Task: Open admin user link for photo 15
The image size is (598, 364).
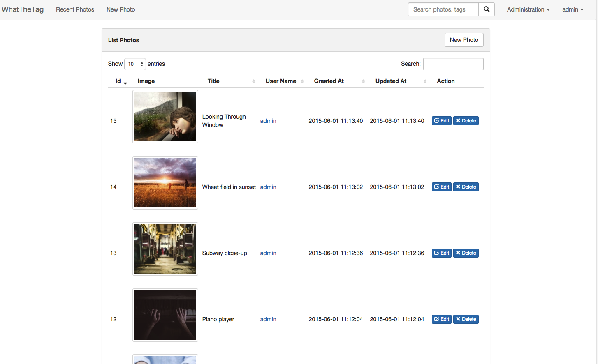Action: tap(268, 121)
